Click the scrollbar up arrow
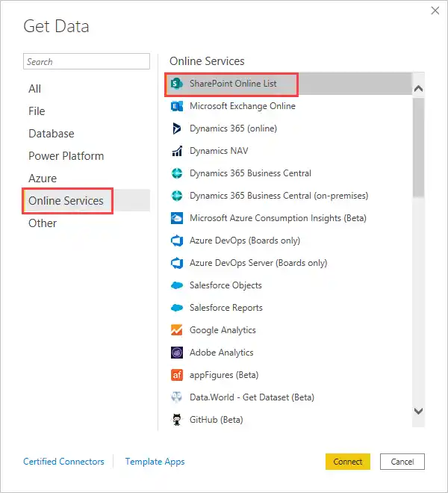The image size is (448, 493). [418, 89]
